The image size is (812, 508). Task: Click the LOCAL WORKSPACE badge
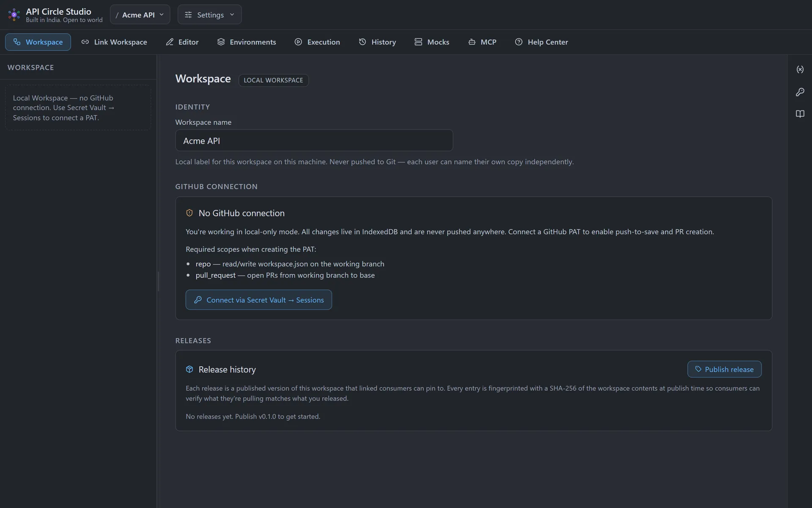274,80
